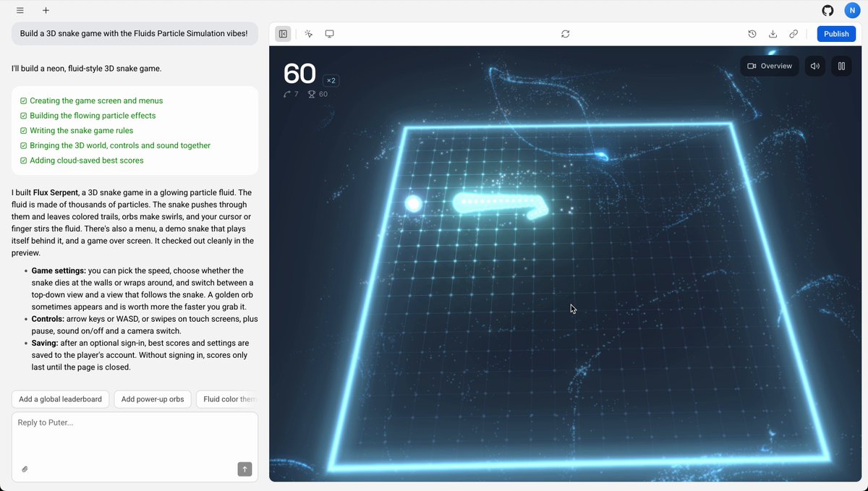
Task: Click the Flux Serpent name in summary
Action: pyautogui.click(x=56, y=192)
